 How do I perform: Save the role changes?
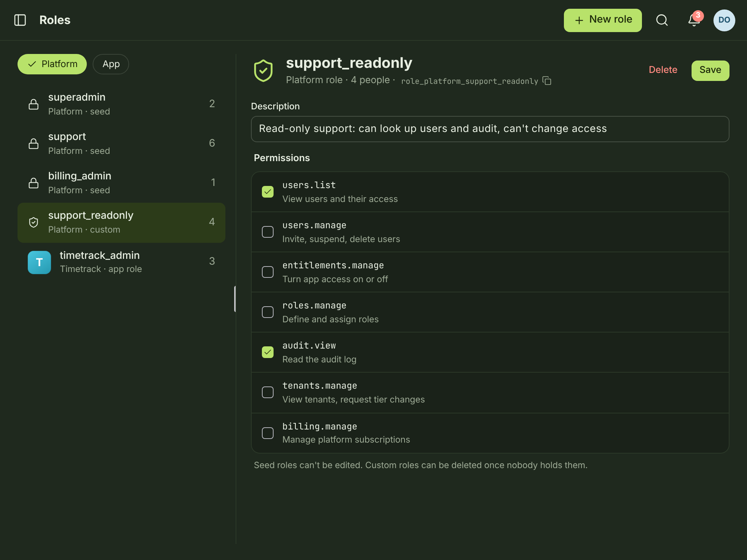tap(710, 70)
